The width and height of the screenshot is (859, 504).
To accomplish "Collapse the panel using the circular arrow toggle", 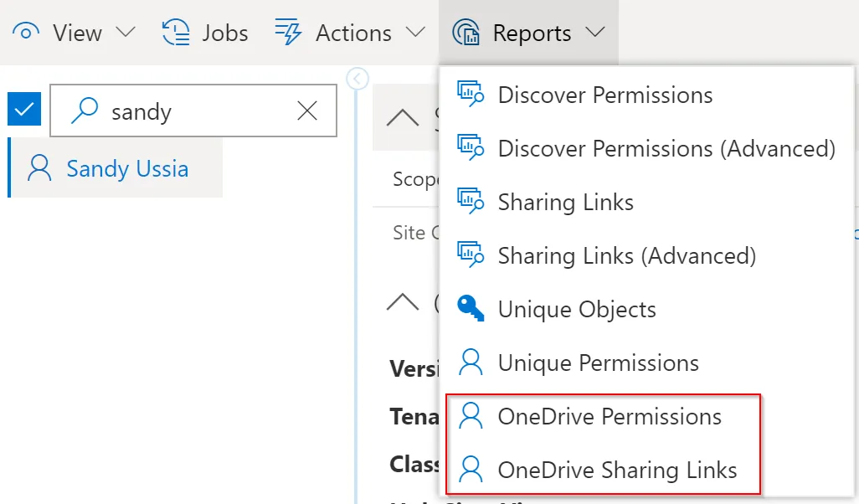I will (x=357, y=78).
